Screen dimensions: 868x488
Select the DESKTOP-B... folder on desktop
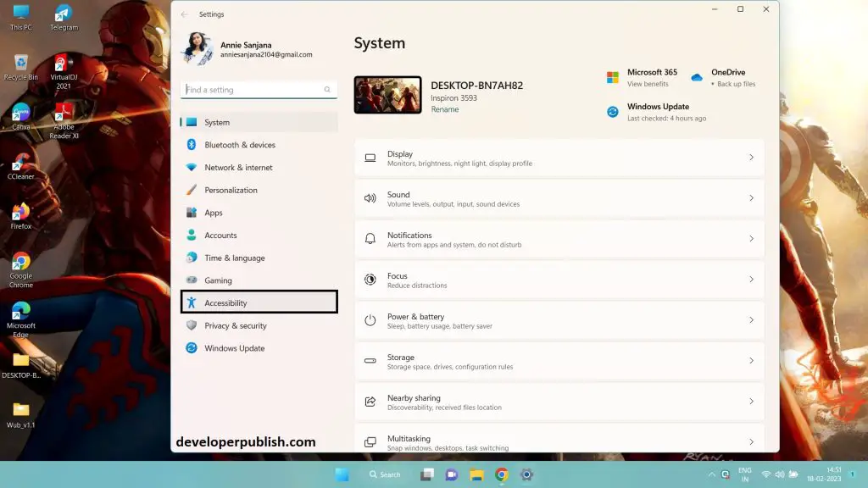click(21, 365)
